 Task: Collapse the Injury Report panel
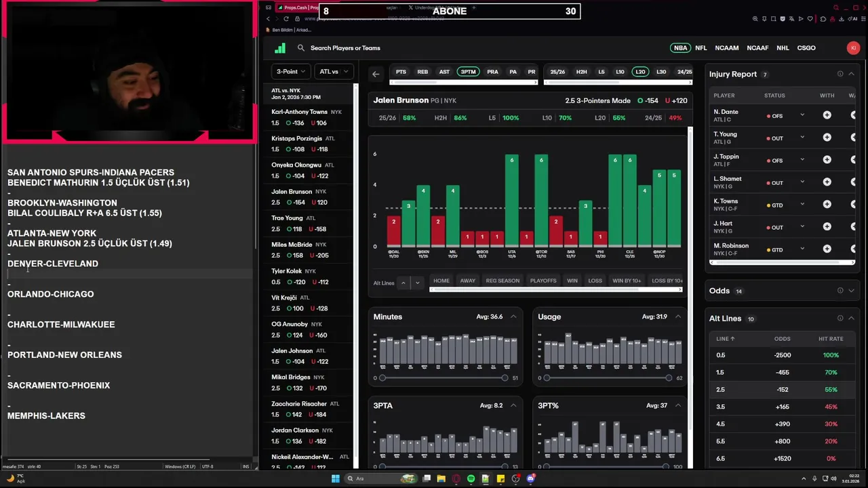pyautogui.click(x=852, y=74)
